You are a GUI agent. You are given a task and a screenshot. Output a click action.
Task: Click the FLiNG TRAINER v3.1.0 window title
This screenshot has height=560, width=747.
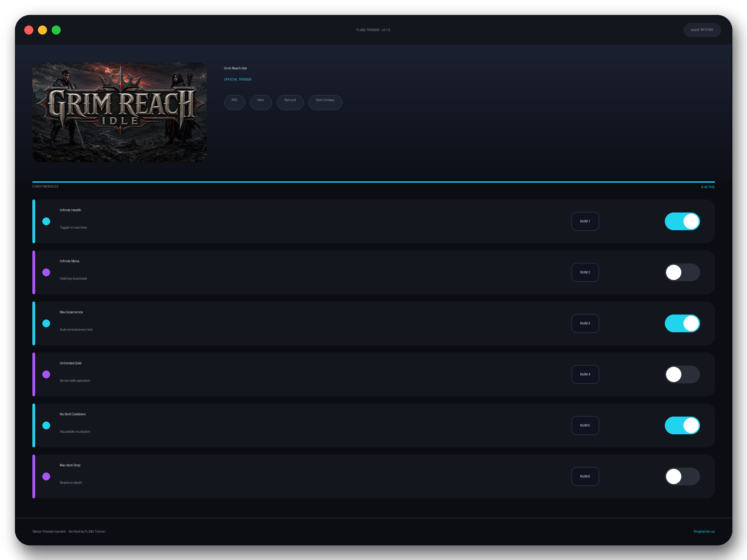point(373,30)
